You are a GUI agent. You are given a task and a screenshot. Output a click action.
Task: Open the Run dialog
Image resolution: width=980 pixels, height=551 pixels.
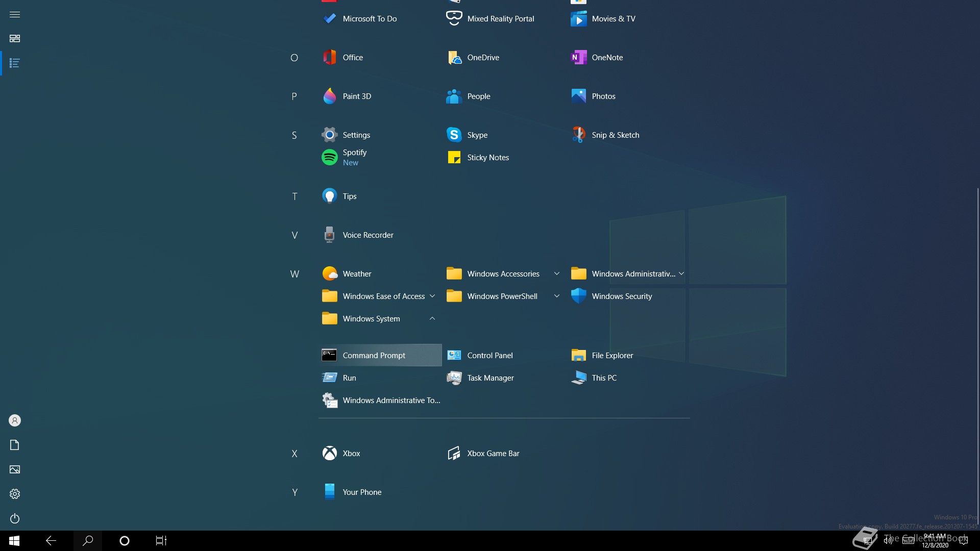click(x=380, y=378)
